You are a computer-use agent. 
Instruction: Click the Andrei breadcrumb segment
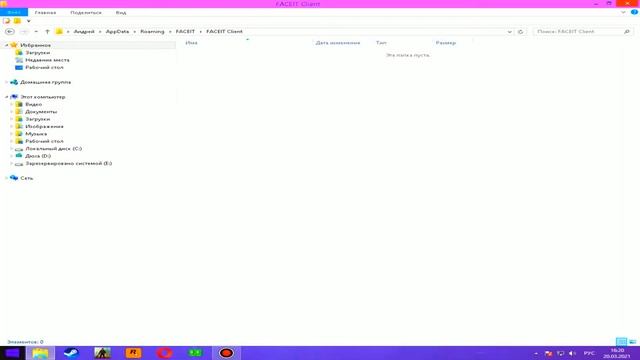(x=84, y=31)
